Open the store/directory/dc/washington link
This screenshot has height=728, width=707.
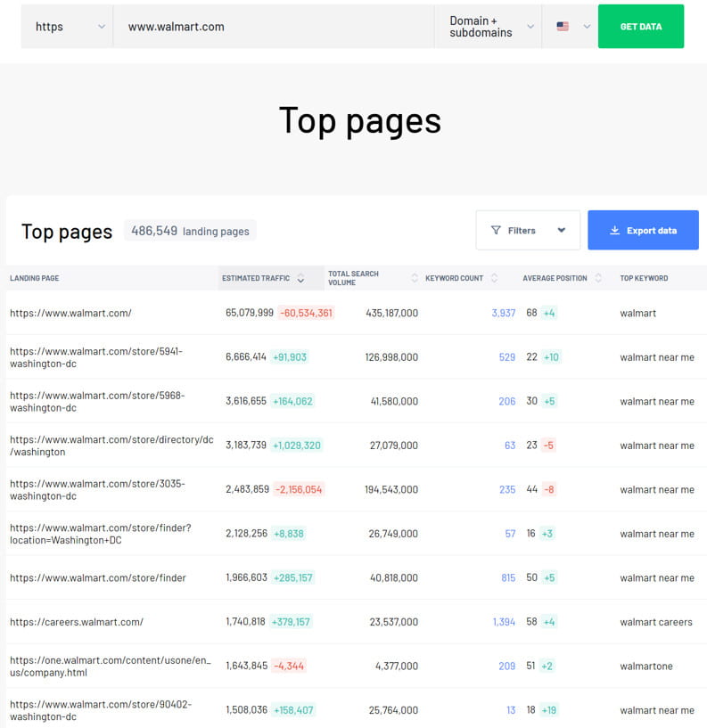coord(111,446)
